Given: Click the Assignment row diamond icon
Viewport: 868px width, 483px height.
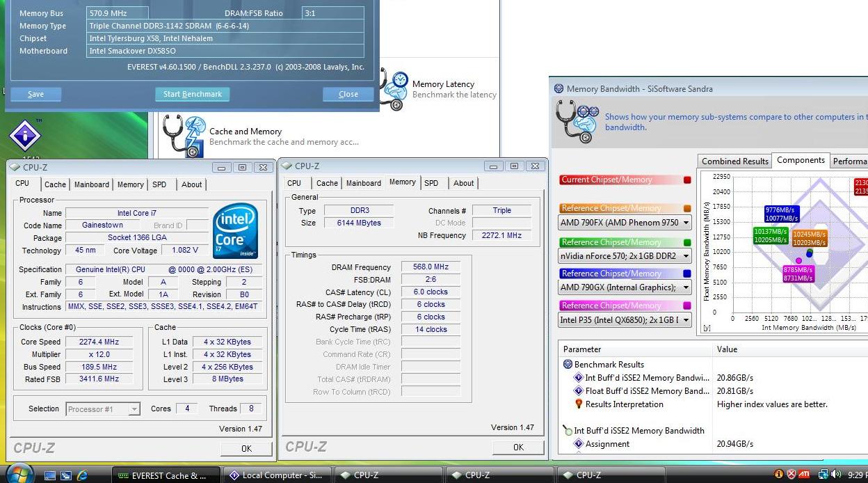Looking at the screenshot, I should pos(578,444).
